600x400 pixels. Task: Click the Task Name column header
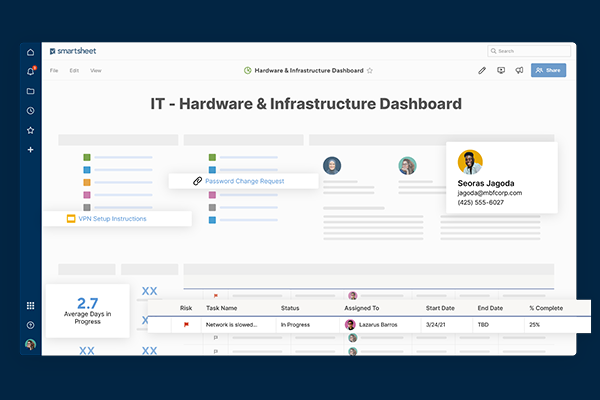(222, 308)
